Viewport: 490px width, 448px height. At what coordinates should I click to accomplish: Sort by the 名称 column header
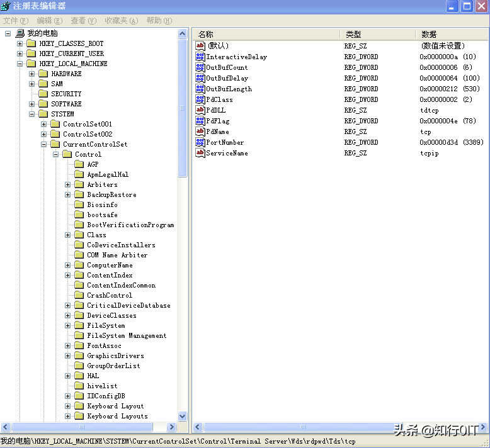(266, 34)
